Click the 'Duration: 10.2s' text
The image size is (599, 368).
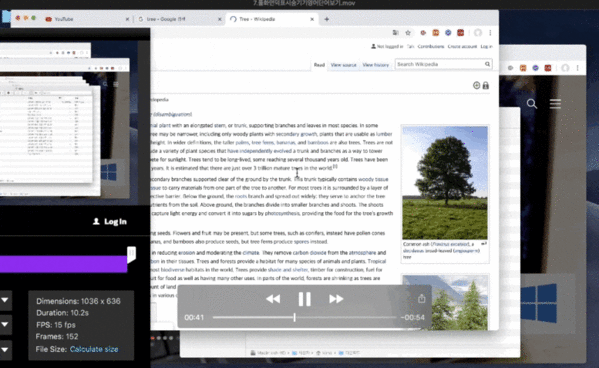click(62, 313)
